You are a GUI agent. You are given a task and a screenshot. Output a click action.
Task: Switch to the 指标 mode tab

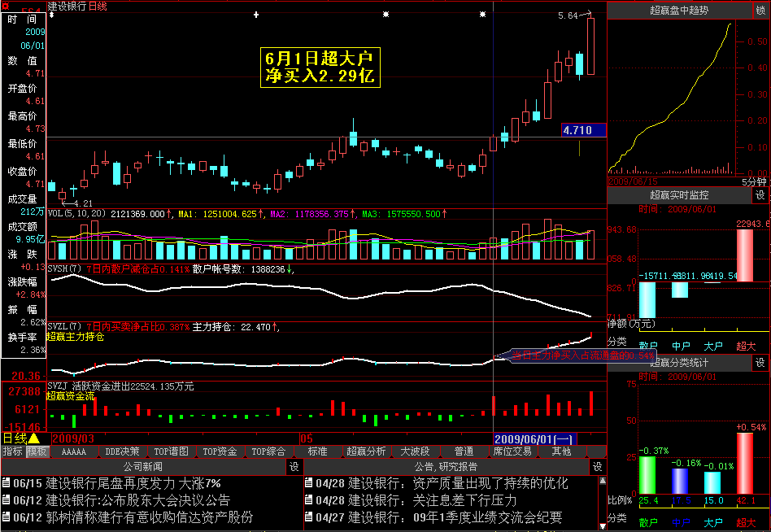(12, 451)
